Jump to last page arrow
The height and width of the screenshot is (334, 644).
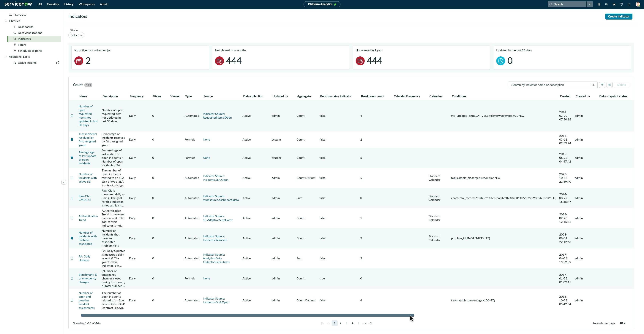click(370, 324)
